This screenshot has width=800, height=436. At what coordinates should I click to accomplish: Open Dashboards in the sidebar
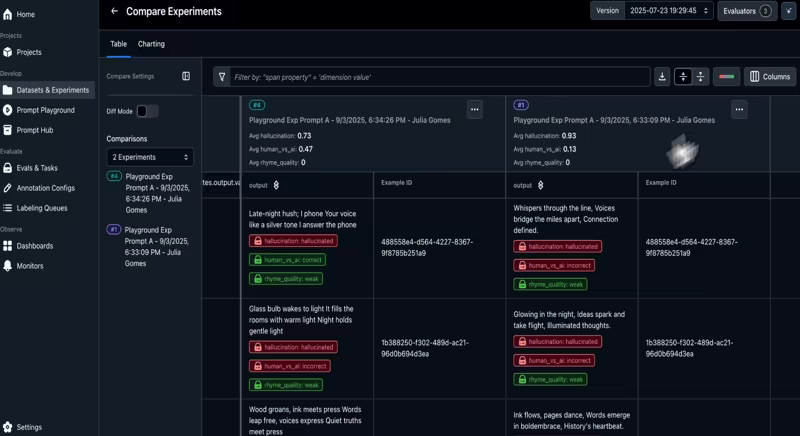coord(29,246)
